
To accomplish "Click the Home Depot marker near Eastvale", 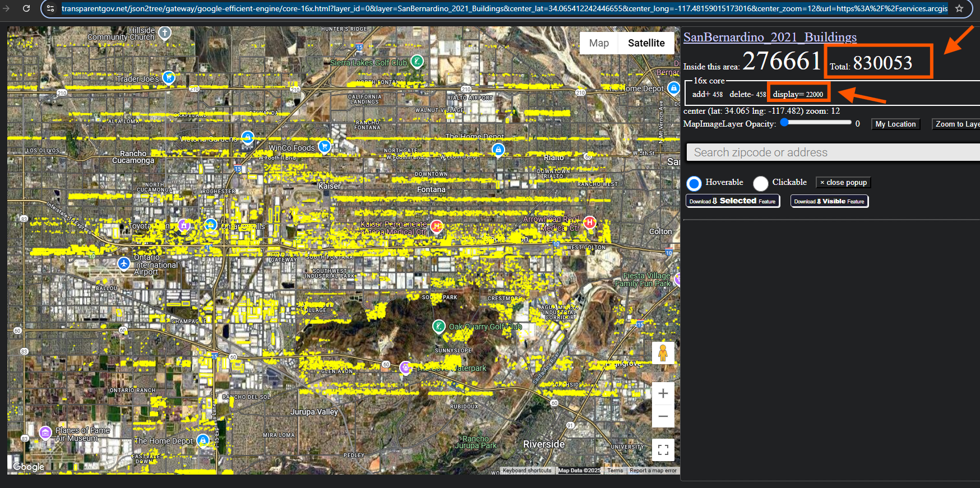I will point(203,440).
